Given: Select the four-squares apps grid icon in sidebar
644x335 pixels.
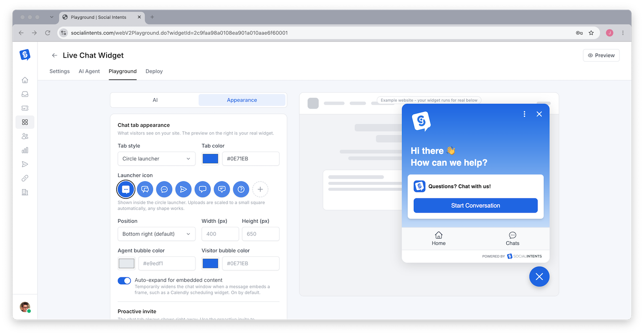Looking at the screenshot, I should [x=25, y=122].
